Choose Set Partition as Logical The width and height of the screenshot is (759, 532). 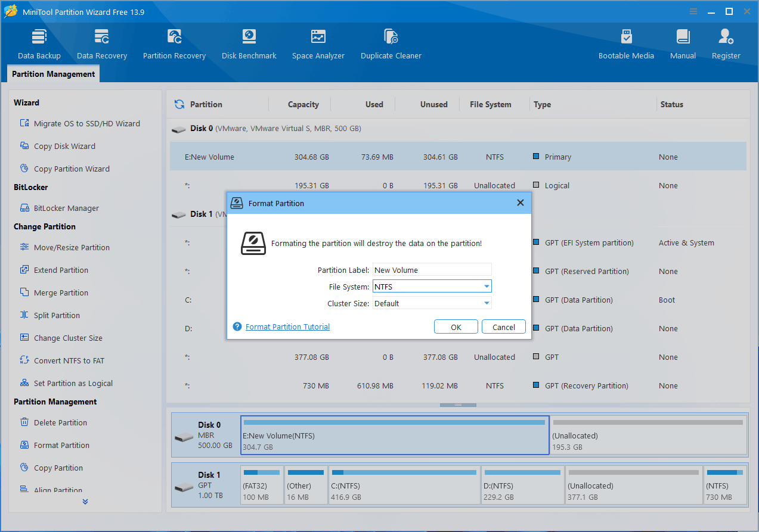tap(66, 383)
